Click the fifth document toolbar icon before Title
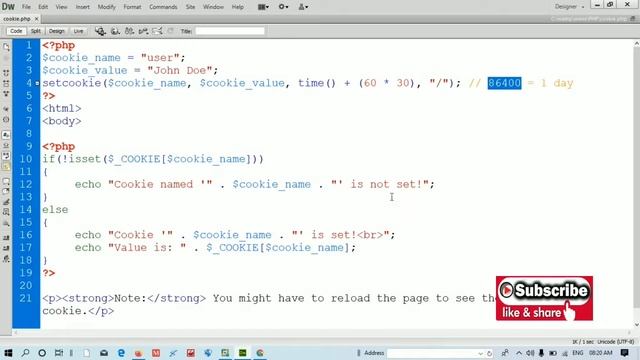Screen dimensions: 640x360 click(157, 31)
